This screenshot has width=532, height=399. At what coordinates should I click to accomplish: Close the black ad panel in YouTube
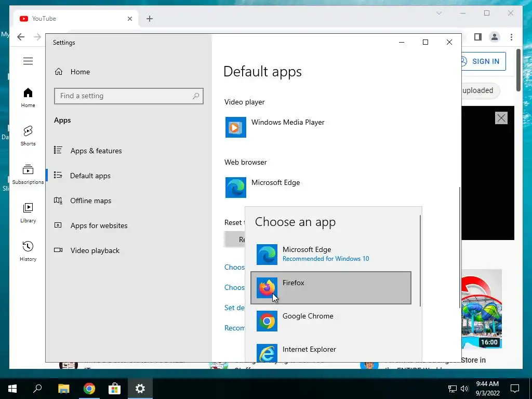tap(501, 118)
